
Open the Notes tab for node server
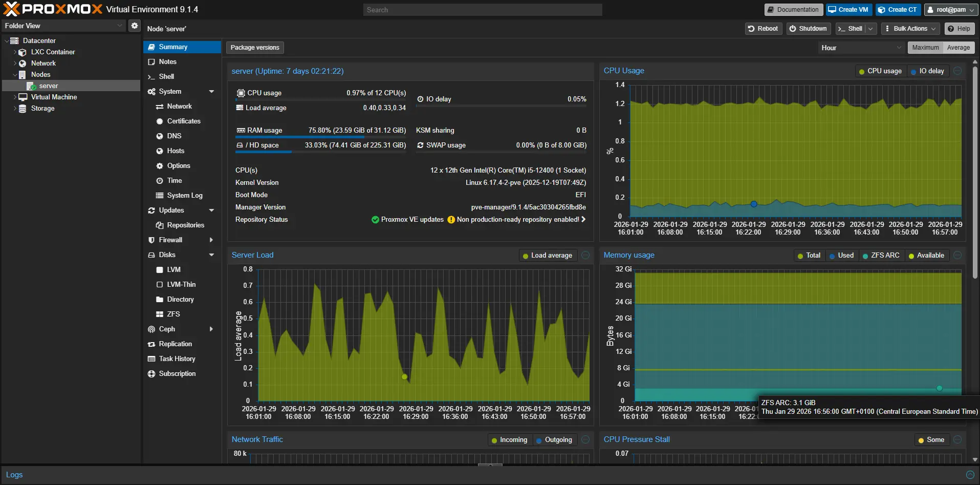coord(167,61)
